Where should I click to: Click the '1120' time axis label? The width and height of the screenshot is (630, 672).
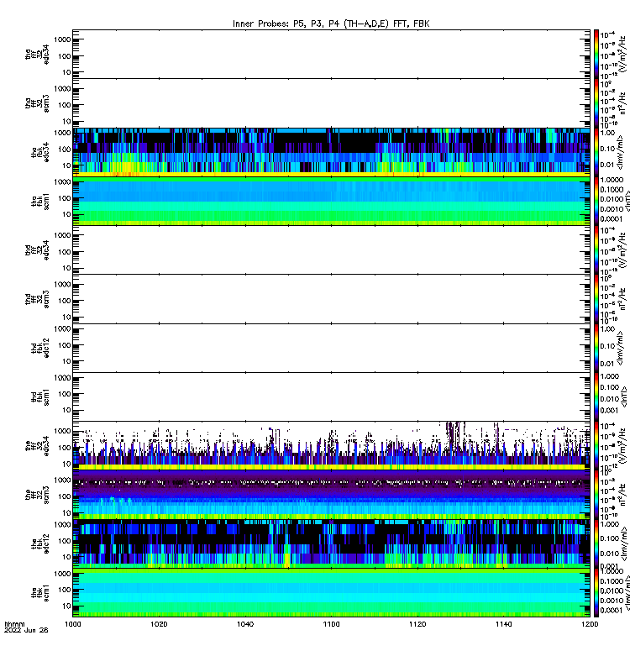(417, 624)
